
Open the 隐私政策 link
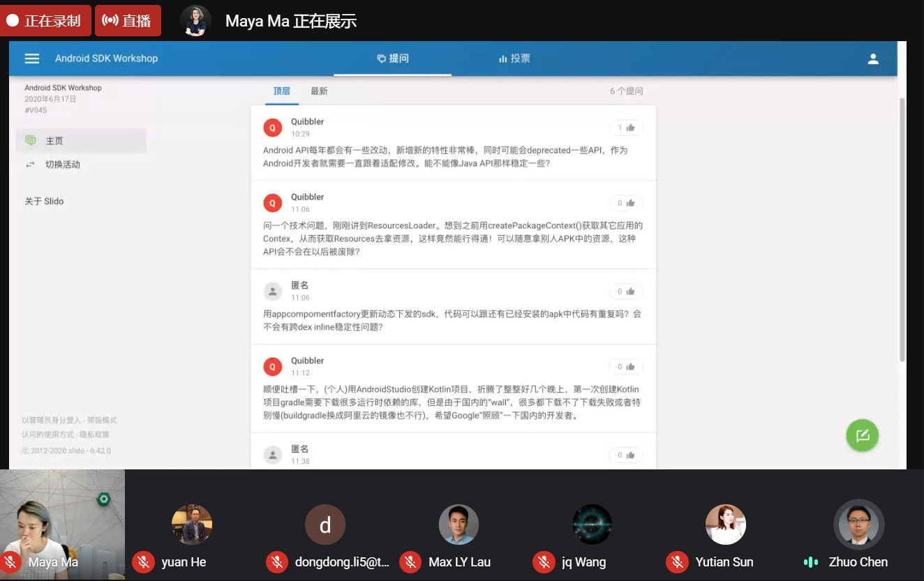pos(94,434)
